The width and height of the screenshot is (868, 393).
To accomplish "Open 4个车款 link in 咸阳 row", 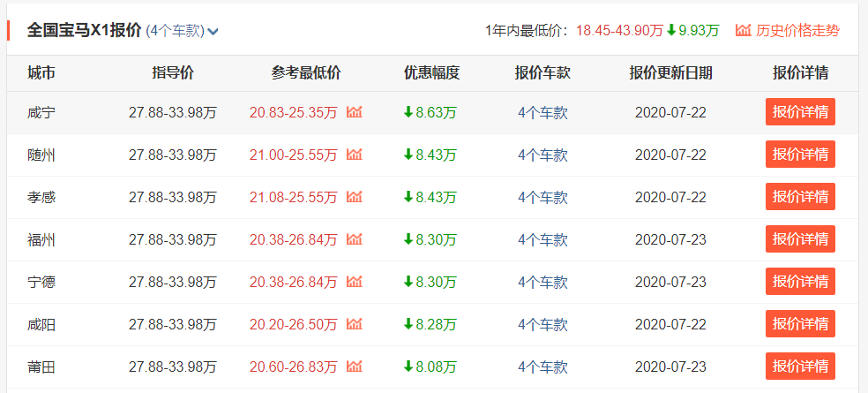I will click(543, 325).
